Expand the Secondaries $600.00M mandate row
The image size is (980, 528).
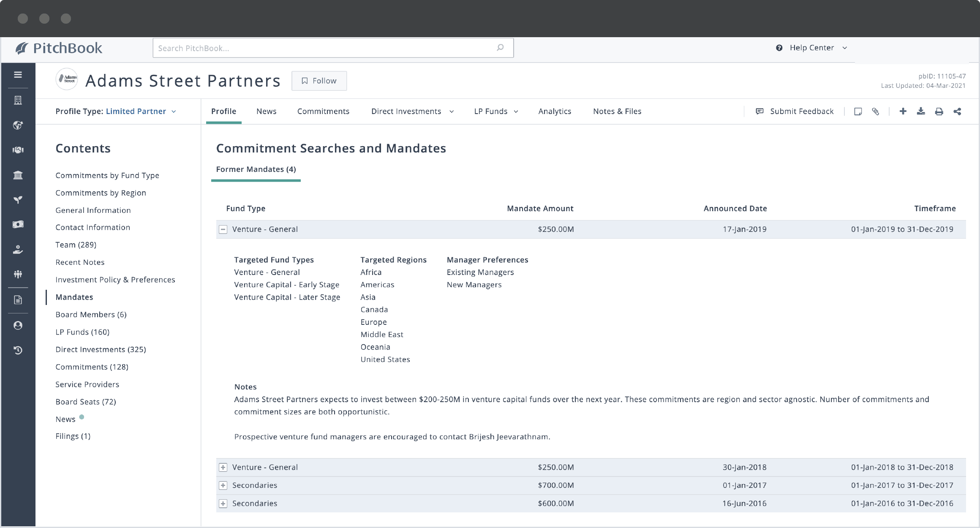click(x=223, y=504)
